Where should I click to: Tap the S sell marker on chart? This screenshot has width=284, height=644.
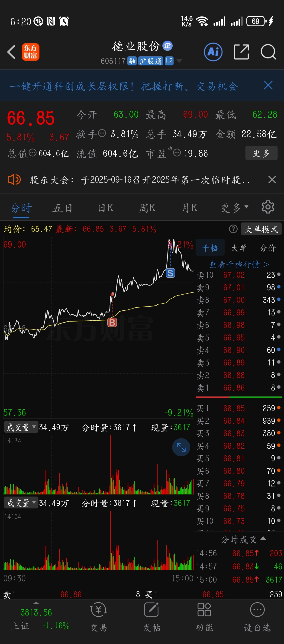(x=171, y=273)
